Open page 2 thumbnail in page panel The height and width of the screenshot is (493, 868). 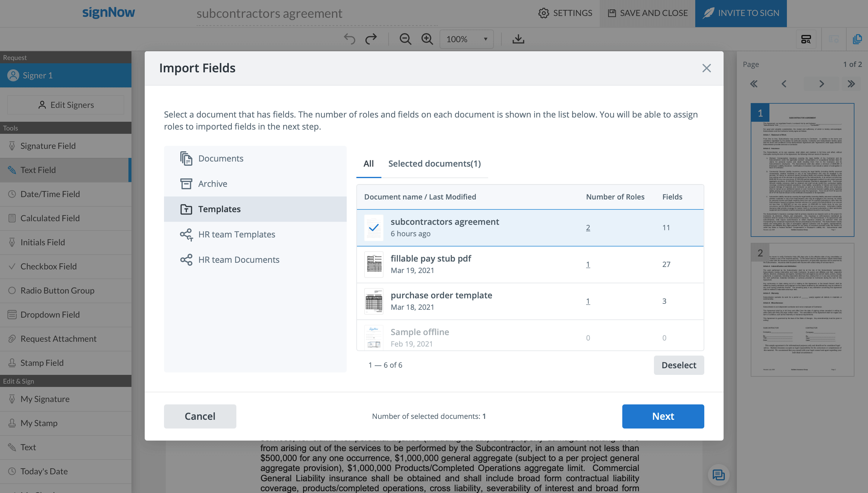coord(802,309)
